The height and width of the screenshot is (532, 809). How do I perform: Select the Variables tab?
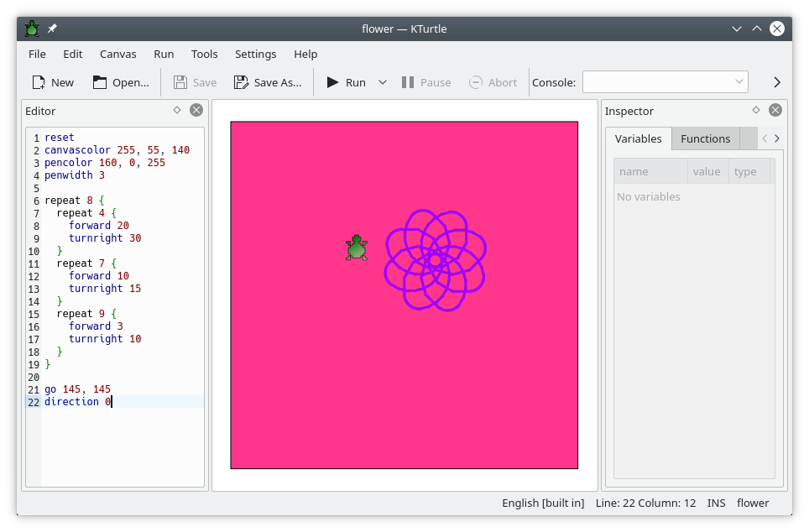[638, 139]
